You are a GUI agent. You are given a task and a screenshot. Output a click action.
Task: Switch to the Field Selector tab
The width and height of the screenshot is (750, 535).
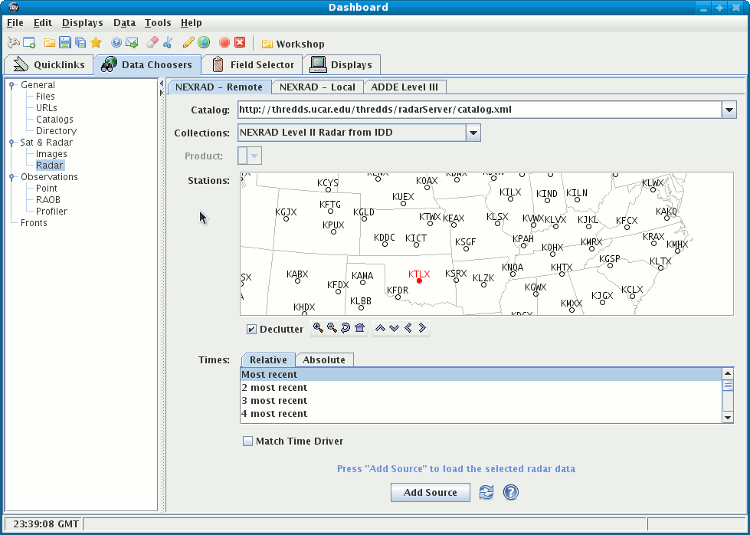(x=252, y=65)
